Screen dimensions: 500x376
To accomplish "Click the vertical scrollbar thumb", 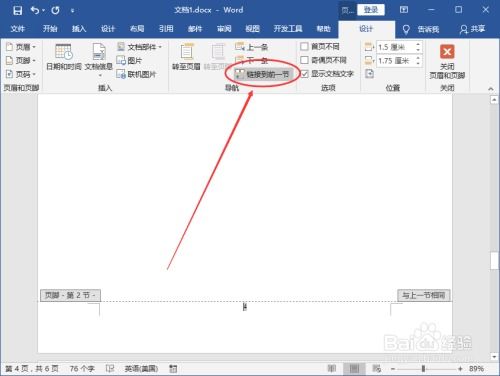I will pyautogui.click(x=494, y=261).
